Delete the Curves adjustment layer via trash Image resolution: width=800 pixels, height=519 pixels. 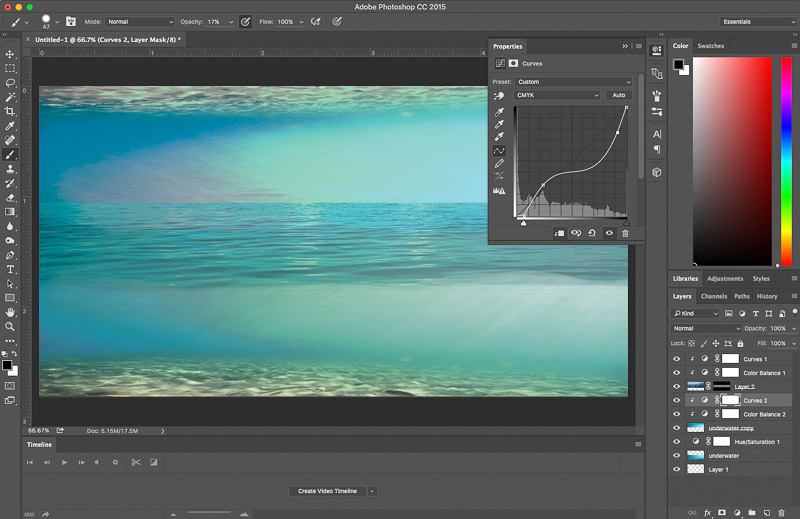coord(625,233)
